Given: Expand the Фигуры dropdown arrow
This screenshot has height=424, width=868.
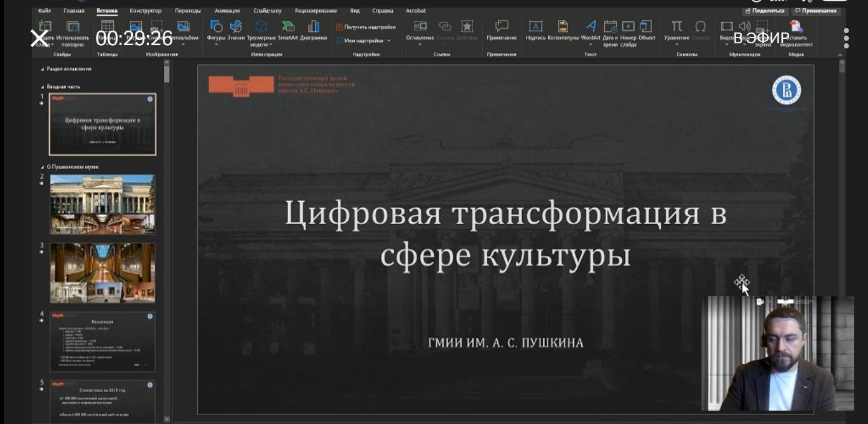Looking at the screenshot, I should 216,45.
